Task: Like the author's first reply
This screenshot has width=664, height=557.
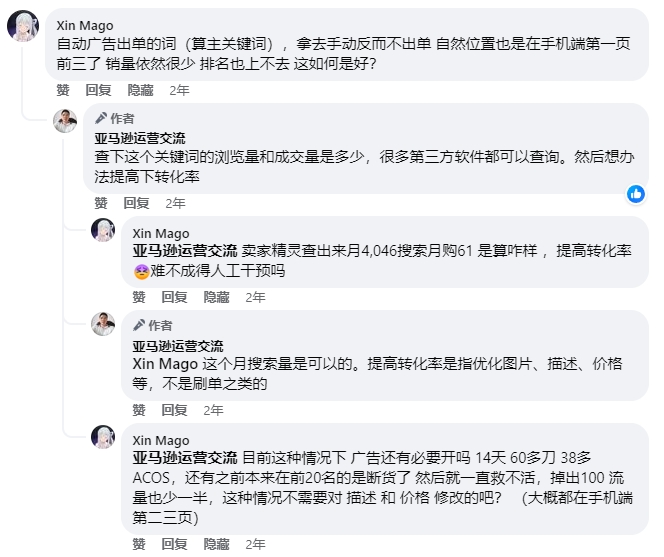Action: (101, 203)
